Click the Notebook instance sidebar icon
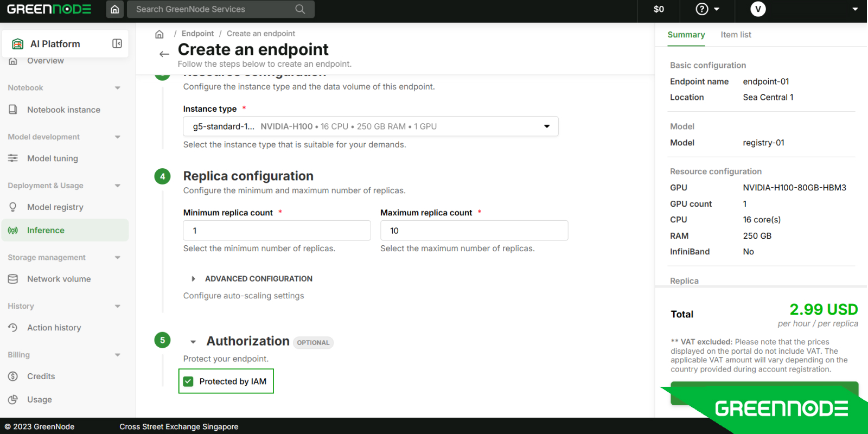 pos(13,110)
